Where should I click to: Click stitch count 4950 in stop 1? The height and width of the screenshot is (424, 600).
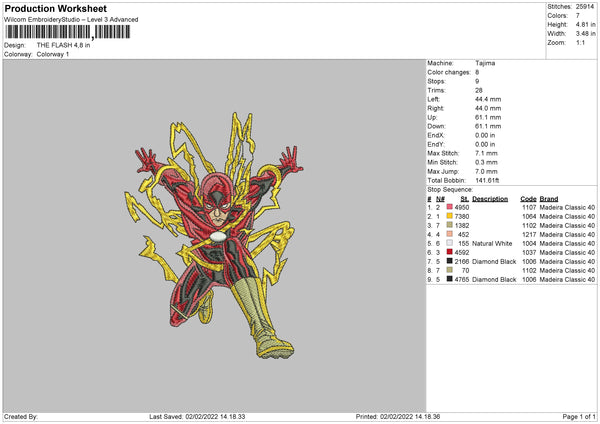[462, 207]
